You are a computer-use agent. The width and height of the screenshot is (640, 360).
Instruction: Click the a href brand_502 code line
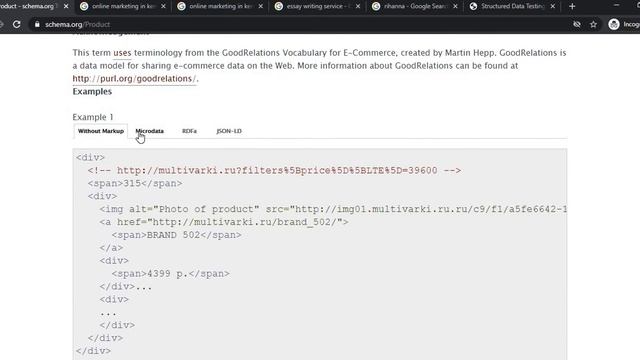(224, 222)
